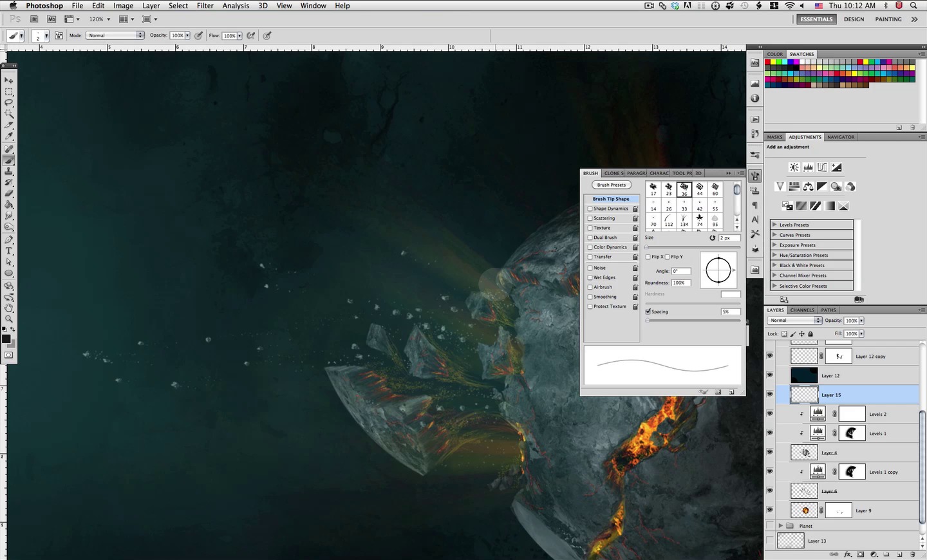Screen dimensions: 927x560
Task: Select the Type tool
Action: [x=9, y=250]
